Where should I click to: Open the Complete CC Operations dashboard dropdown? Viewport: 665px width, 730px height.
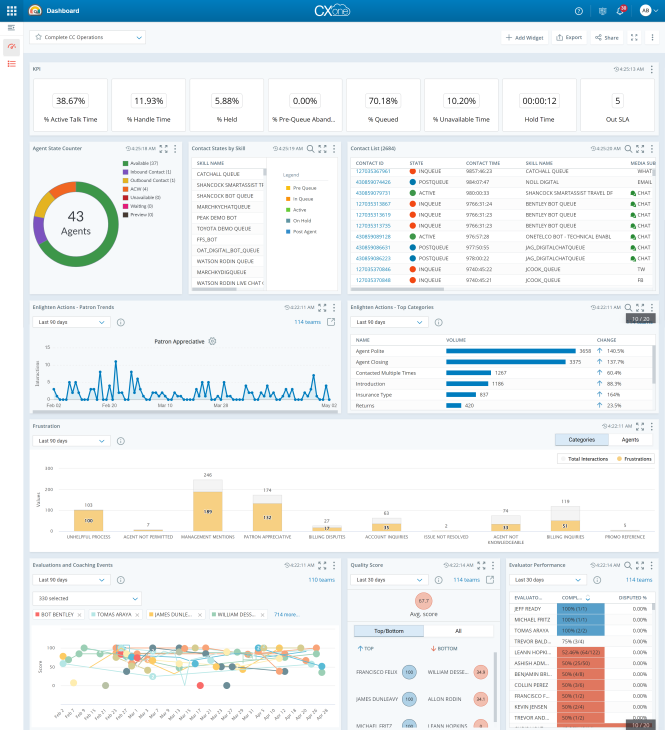pos(88,37)
